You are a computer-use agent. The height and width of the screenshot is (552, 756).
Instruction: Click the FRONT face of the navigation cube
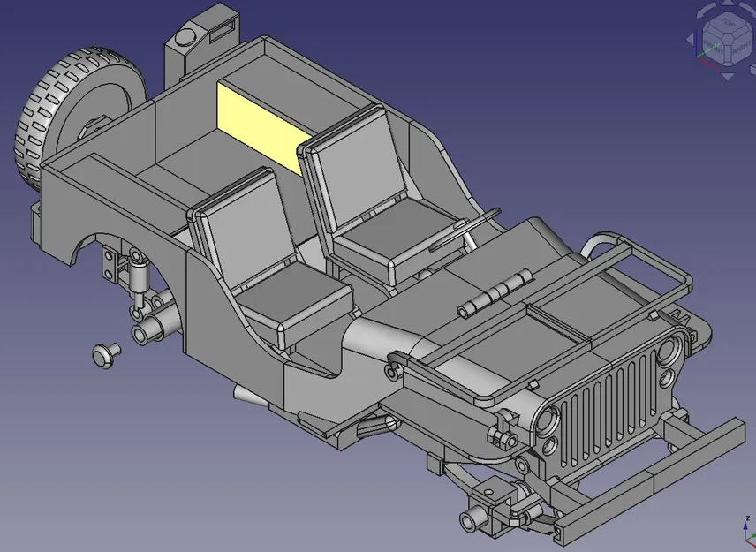(x=713, y=48)
